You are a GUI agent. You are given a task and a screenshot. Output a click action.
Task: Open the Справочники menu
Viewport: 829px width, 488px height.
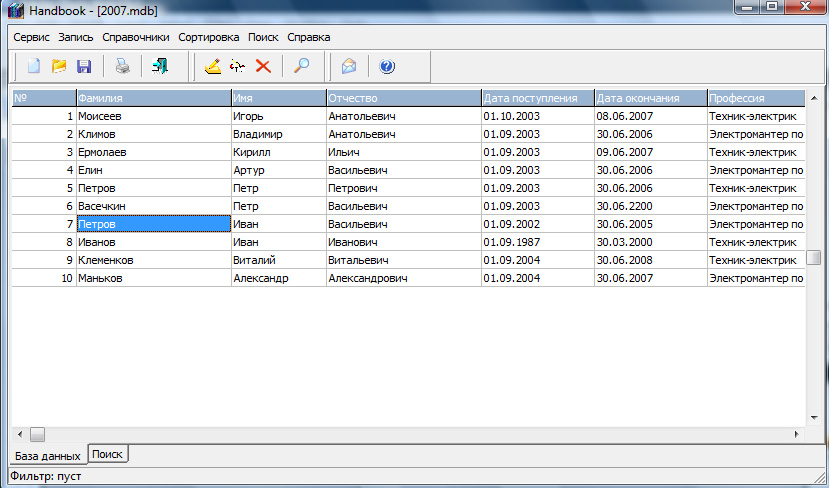pos(136,37)
